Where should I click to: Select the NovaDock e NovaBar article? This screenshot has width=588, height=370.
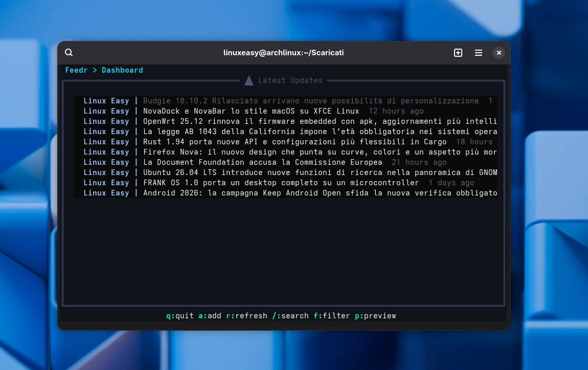[251, 111]
